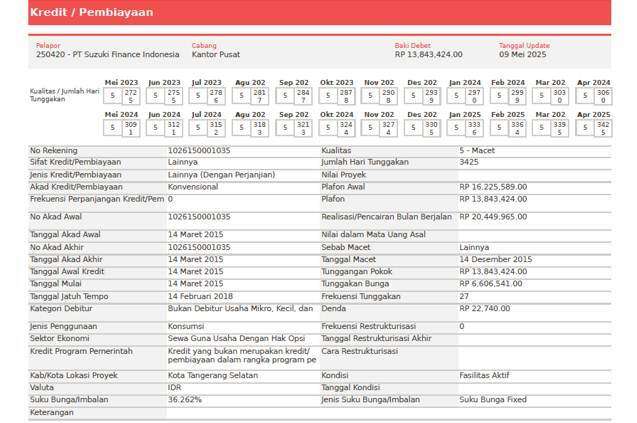Select the Jenis Penggunaan value Konsumsi

[186, 326]
